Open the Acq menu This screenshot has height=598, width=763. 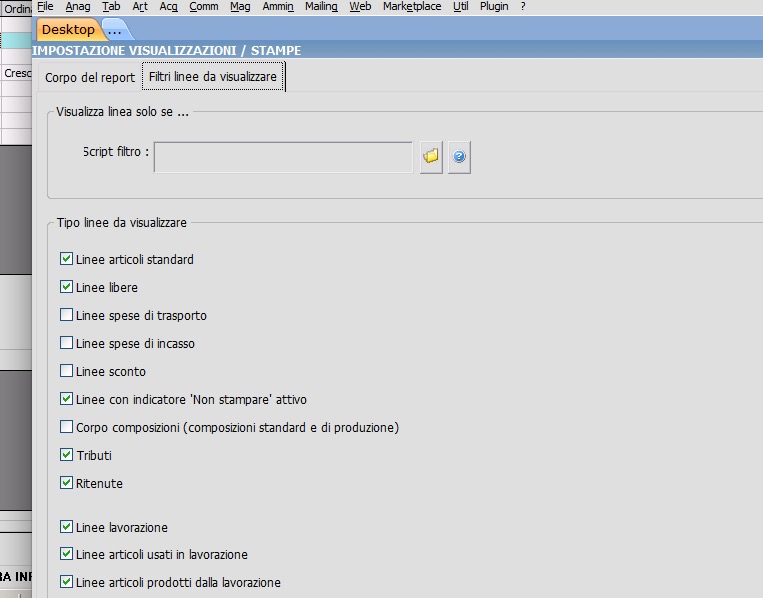pyautogui.click(x=168, y=6)
